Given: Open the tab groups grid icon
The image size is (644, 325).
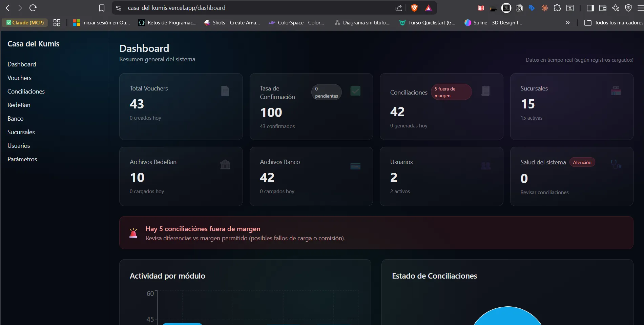Looking at the screenshot, I should 57,22.
